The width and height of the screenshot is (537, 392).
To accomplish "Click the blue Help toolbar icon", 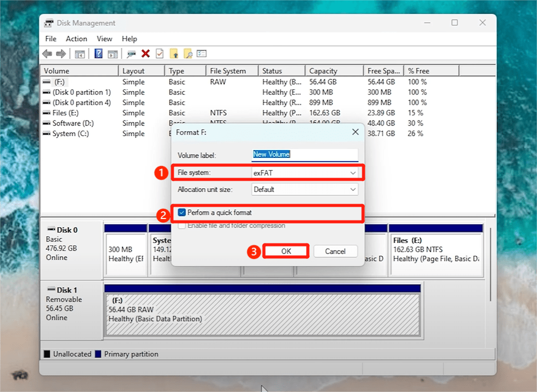I will coord(99,54).
